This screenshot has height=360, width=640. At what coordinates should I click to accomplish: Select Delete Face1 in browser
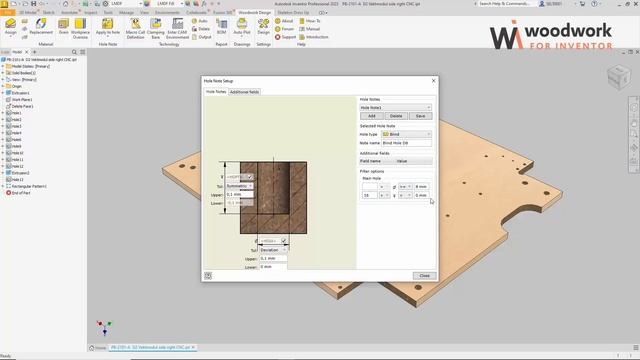pyautogui.click(x=20, y=106)
